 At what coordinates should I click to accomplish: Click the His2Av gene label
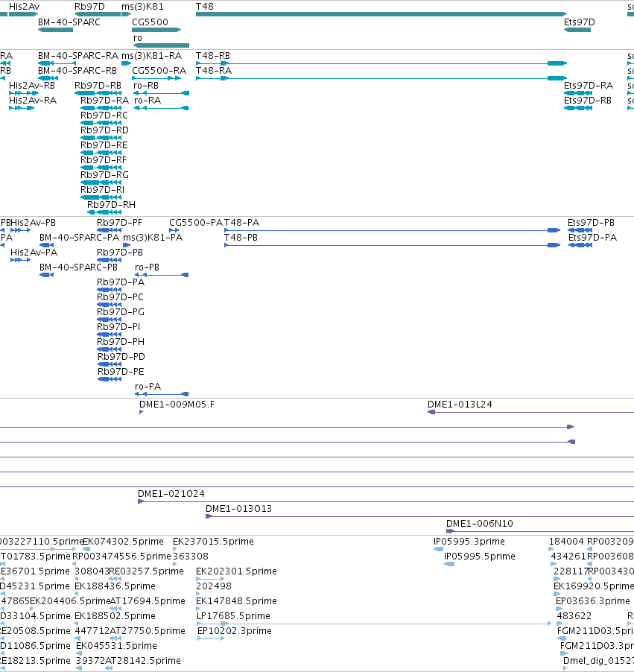(x=24, y=7)
